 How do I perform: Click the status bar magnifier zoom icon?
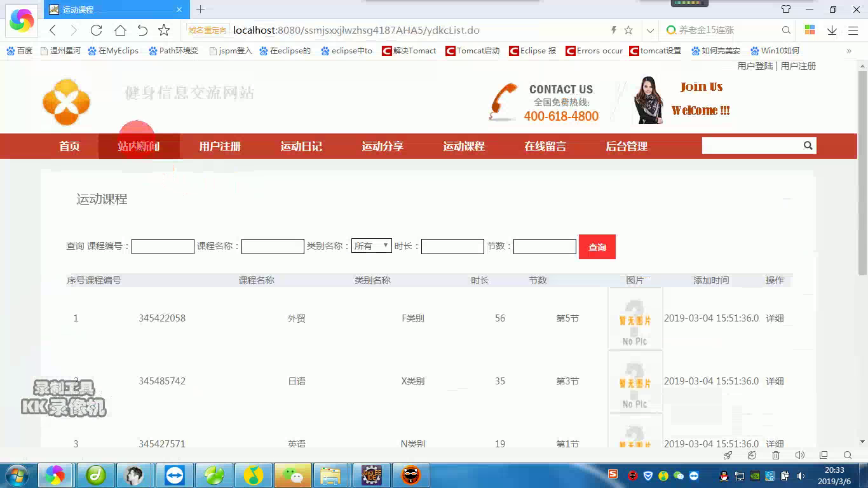click(847, 456)
